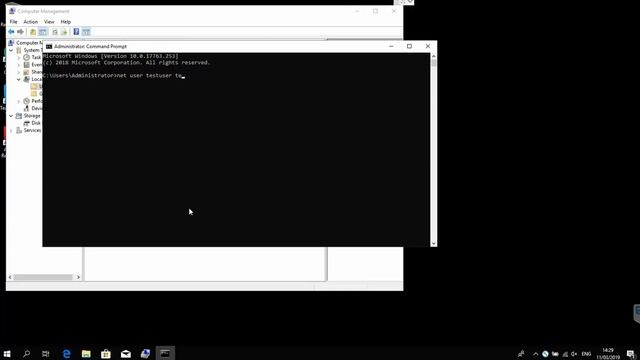Viewport: 640px width, 360px height.
Task: Expand the Performance tree node
Action: point(18,101)
